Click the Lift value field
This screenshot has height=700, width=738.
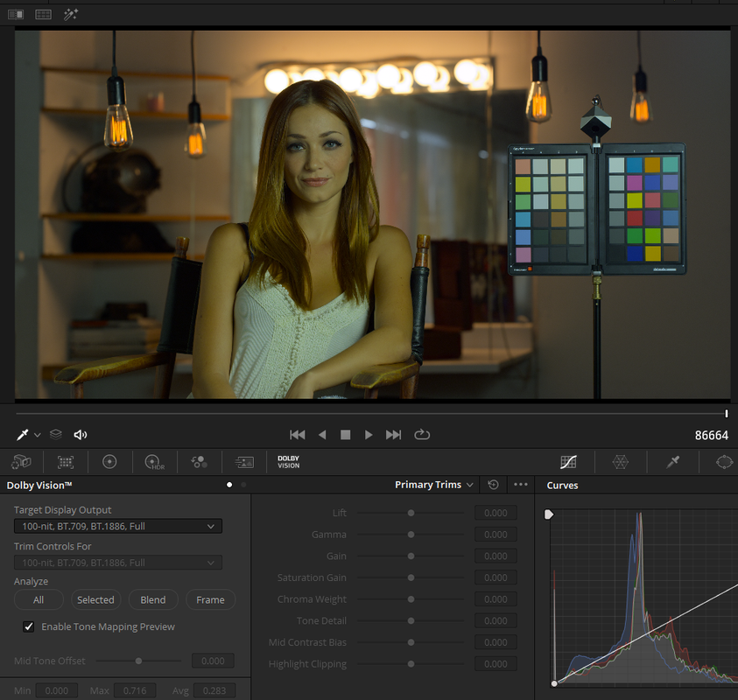[496, 513]
